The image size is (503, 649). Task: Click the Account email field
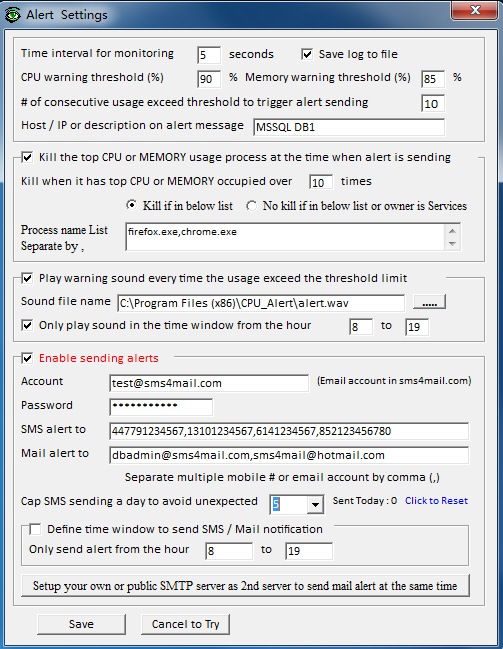click(209, 383)
